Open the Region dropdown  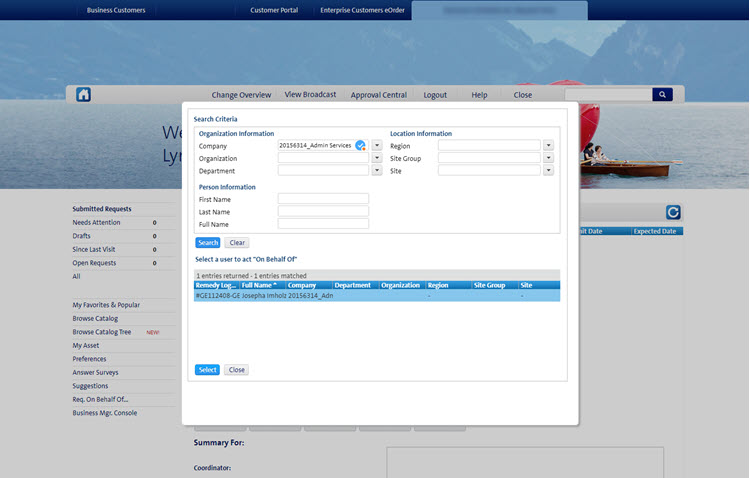[548, 146]
